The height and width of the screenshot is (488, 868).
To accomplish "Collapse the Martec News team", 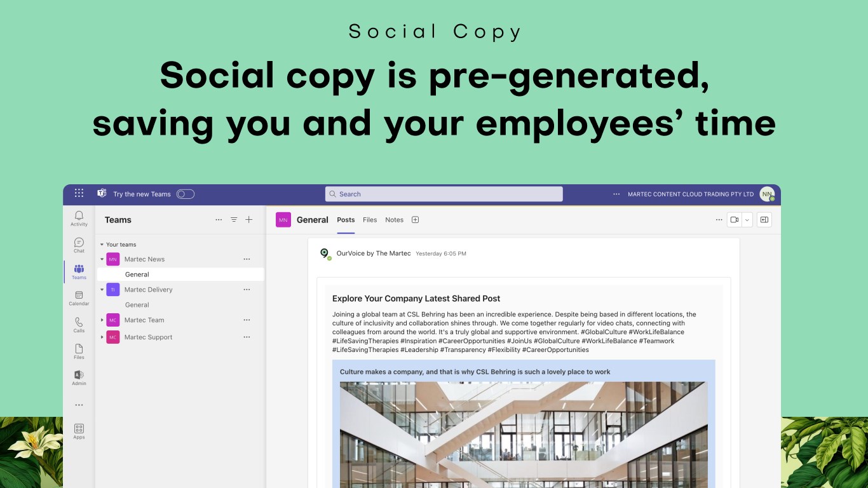I will pyautogui.click(x=102, y=259).
